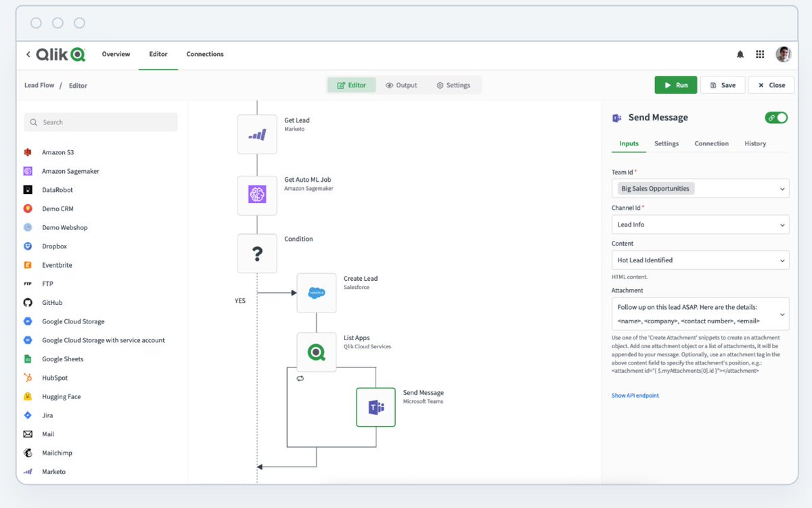Click the Microsoft Teams Send Message block
The height and width of the screenshot is (508, 812).
[376, 407]
